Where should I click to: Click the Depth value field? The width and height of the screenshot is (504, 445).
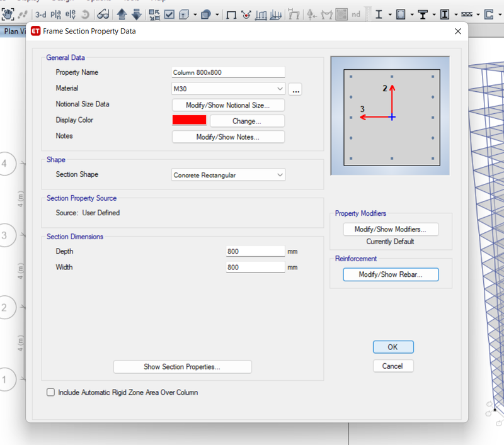point(256,251)
